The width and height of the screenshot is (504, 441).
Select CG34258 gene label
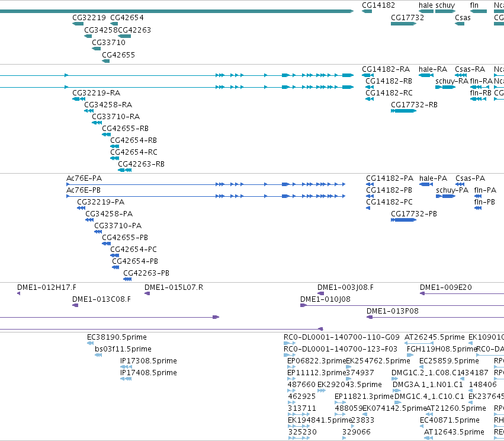[x=101, y=30]
